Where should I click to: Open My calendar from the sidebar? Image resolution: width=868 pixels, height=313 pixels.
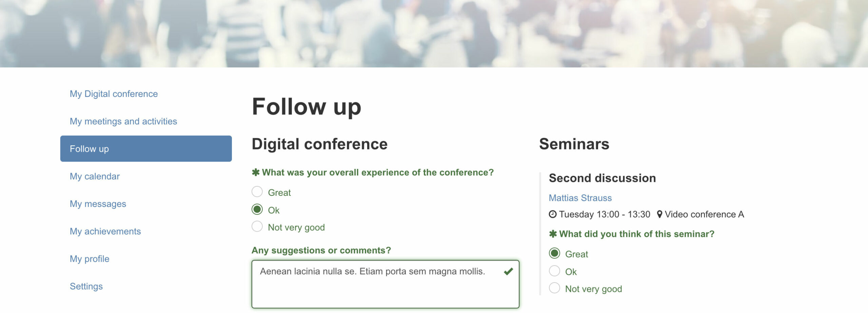point(95,176)
